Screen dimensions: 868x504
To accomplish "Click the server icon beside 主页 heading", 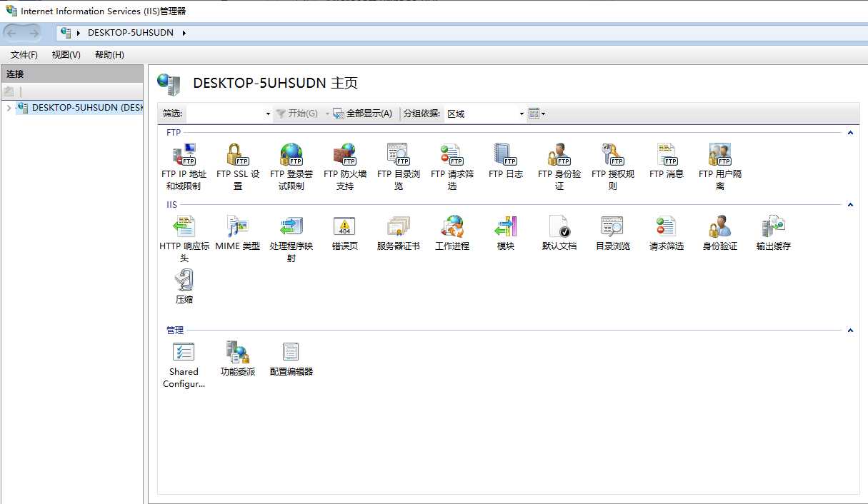I will (169, 84).
